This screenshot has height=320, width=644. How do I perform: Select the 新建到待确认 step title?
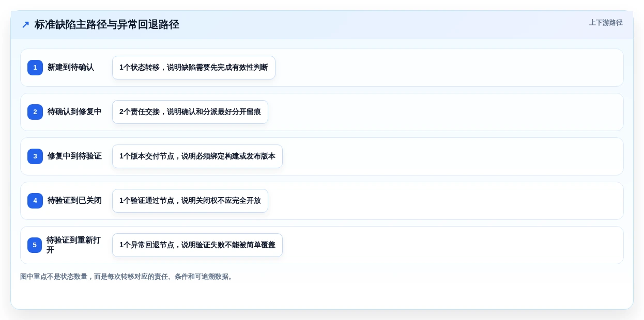click(x=71, y=68)
